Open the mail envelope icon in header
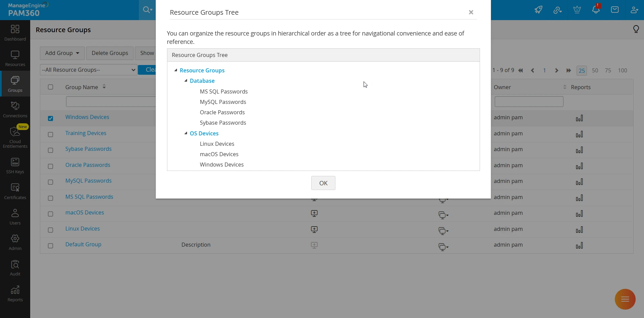The height and width of the screenshot is (318, 644). point(615,10)
